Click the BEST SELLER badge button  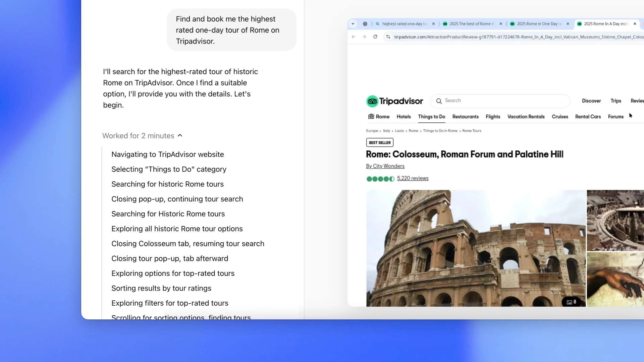(x=379, y=142)
